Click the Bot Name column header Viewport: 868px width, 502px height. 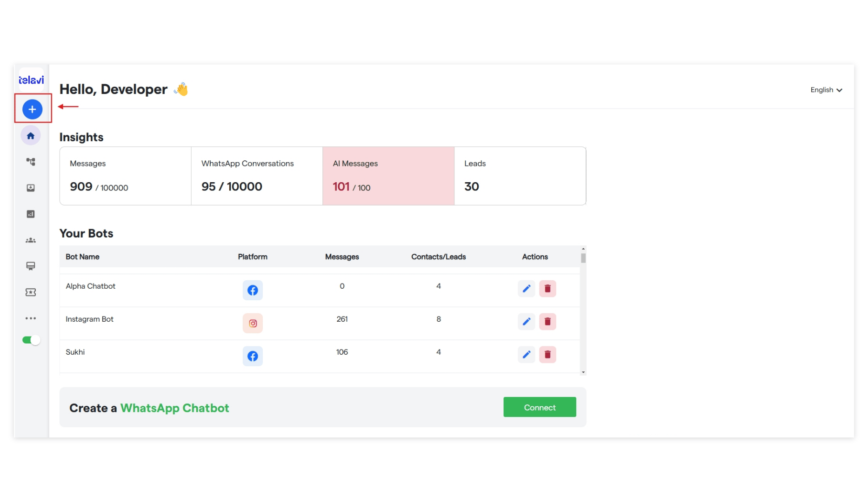click(82, 257)
